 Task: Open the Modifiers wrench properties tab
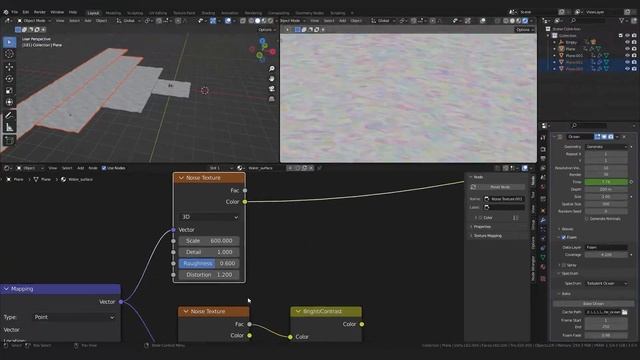[543, 220]
